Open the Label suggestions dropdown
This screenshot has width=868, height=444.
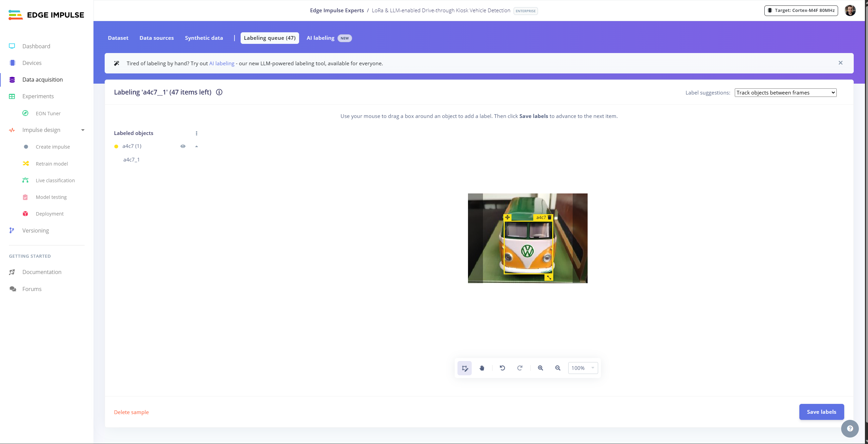(x=785, y=92)
